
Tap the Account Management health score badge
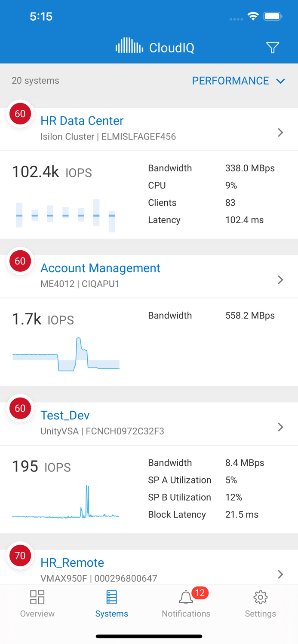point(20,261)
